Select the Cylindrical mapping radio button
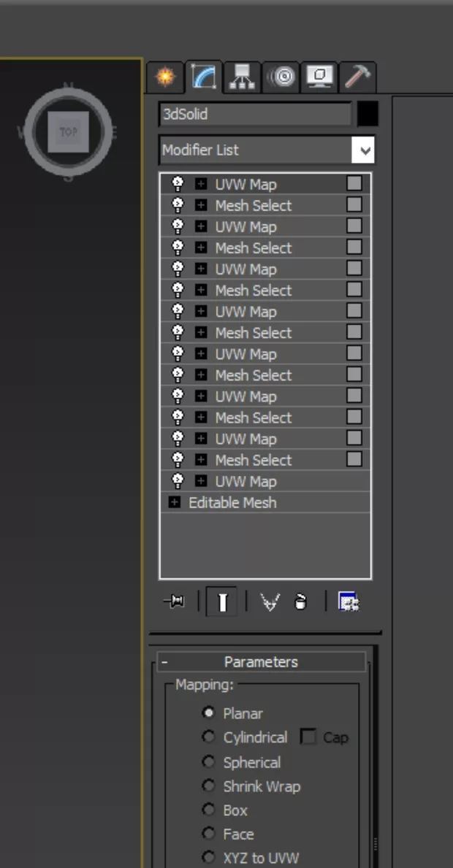The image size is (453, 868). tap(209, 737)
